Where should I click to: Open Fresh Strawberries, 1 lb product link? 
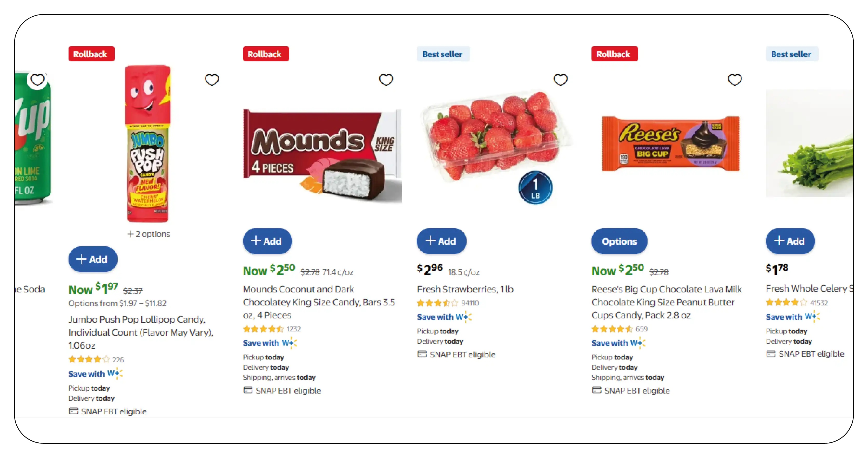(x=465, y=289)
